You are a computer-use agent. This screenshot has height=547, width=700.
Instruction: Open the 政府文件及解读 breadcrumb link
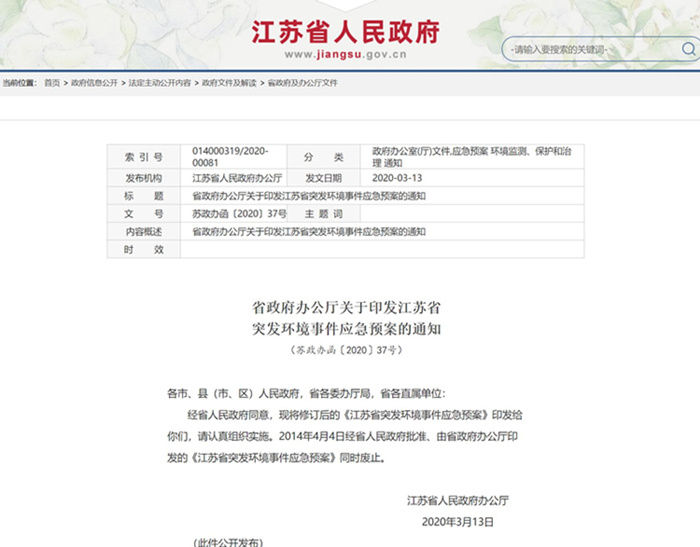(x=229, y=83)
